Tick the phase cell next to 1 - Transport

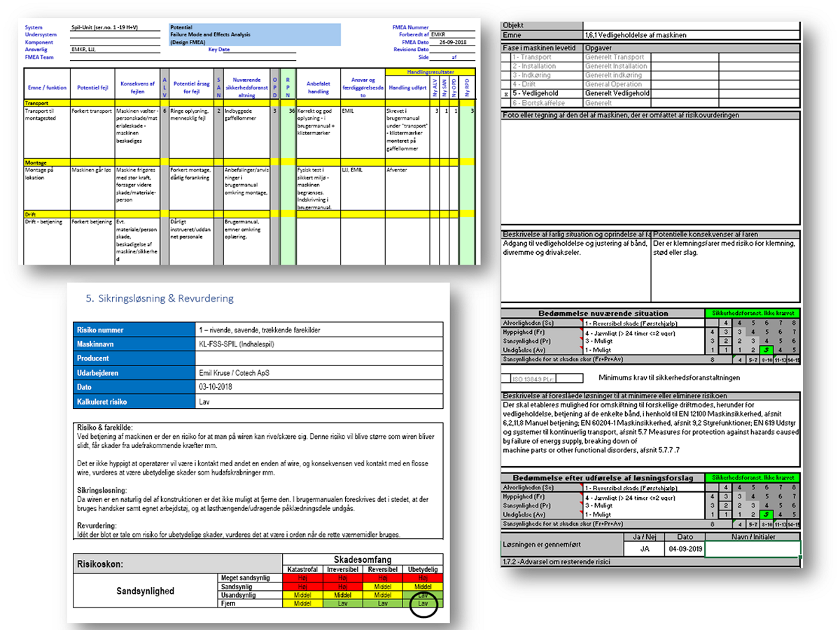[506, 57]
